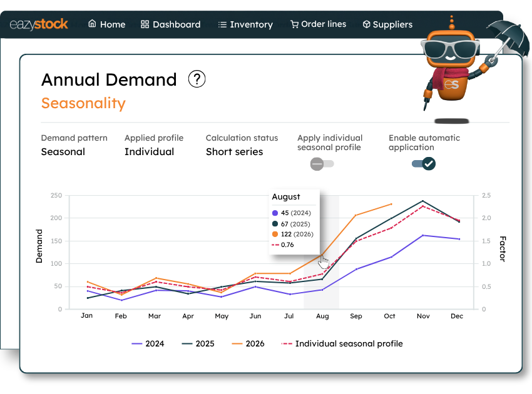Click the 'Jan' x-axis label
532x394 pixels.
(87, 315)
